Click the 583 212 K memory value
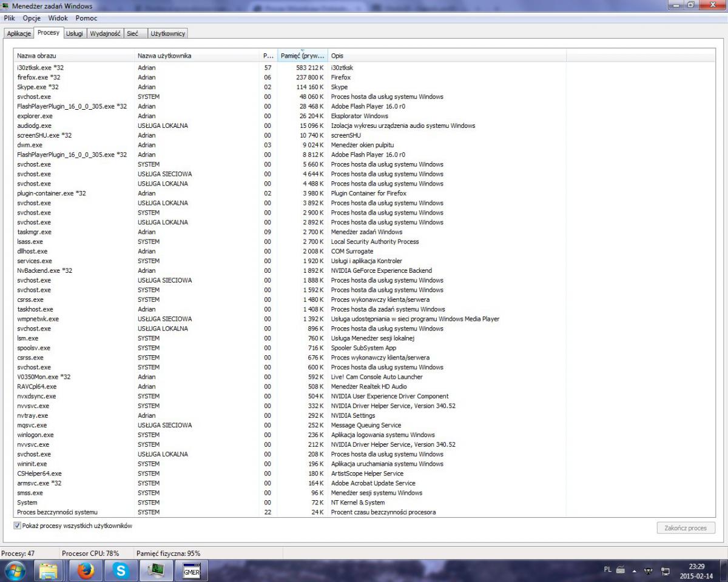This screenshot has height=582, width=728. point(309,68)
